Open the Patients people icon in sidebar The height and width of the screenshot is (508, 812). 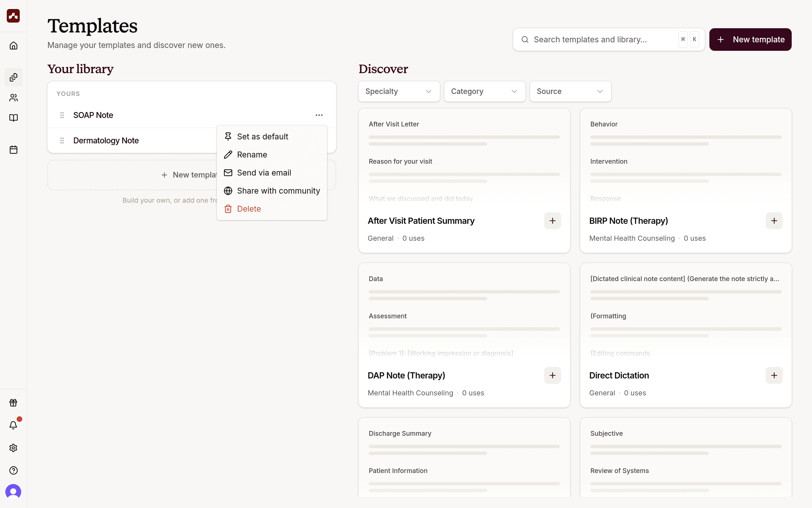pos(14,98)
